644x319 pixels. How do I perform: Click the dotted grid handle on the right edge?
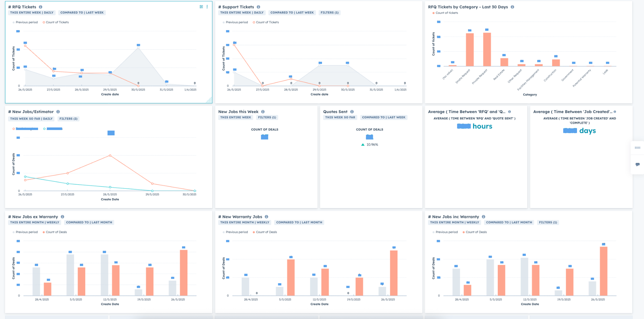[638, 148]
